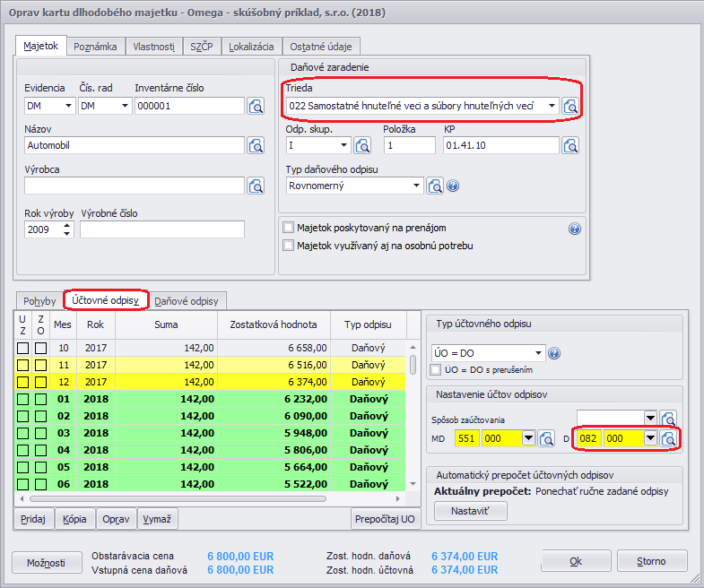
Task: Open Odp. skup. dropdown
Action: (x=343, y=145)
